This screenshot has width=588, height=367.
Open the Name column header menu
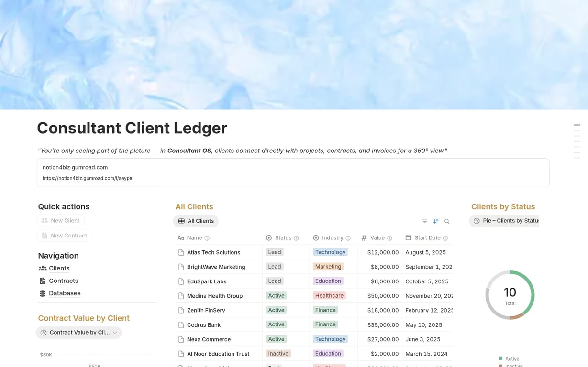point(194,238)
